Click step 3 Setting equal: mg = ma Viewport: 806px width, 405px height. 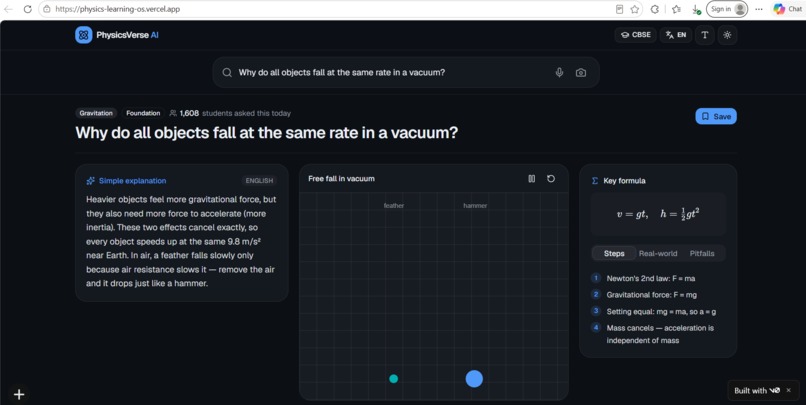(x=661, y=311)
